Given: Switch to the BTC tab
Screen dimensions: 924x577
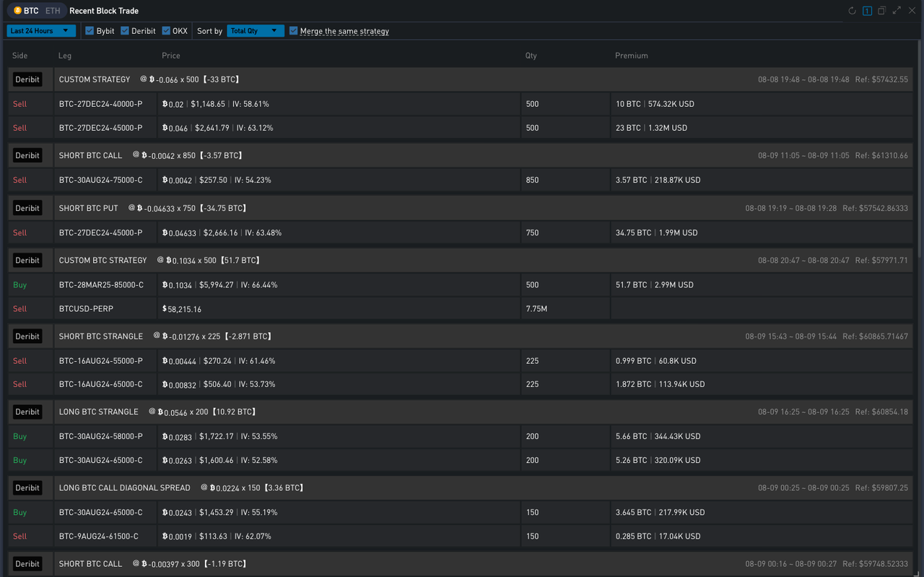Looking at the screenshot, I should pos(26,11).
